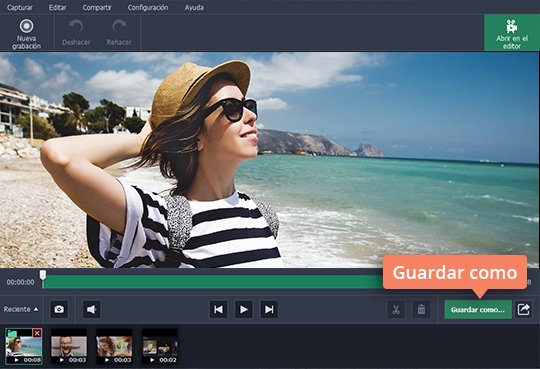Select the 00:02 recording thumbnail
Image resolution: width=540 pixels, height=369 pixels.
(160, 346)
